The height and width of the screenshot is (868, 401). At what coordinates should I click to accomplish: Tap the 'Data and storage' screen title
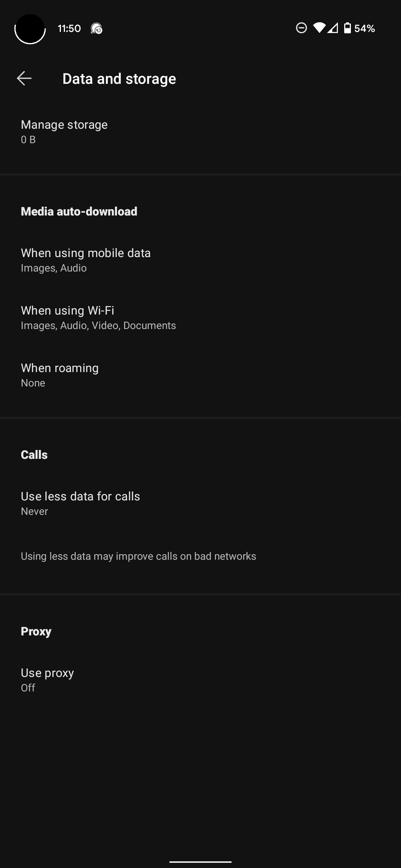119,78
